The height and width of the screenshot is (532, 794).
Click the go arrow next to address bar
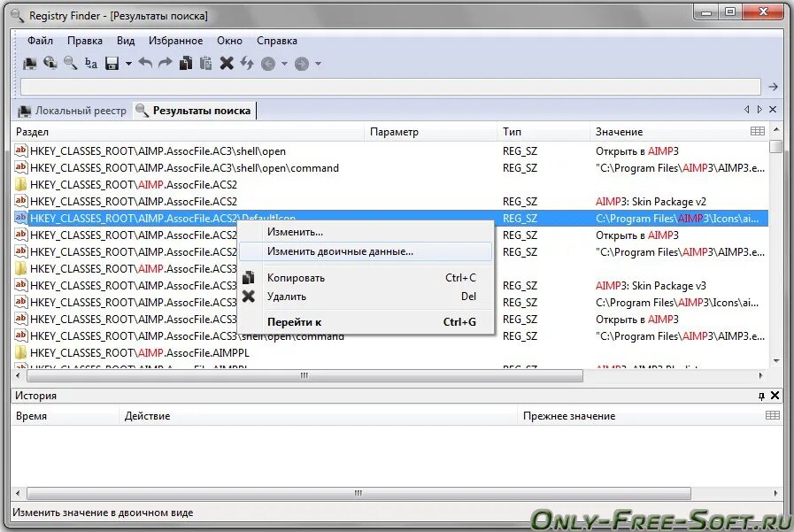click(773, 87)
